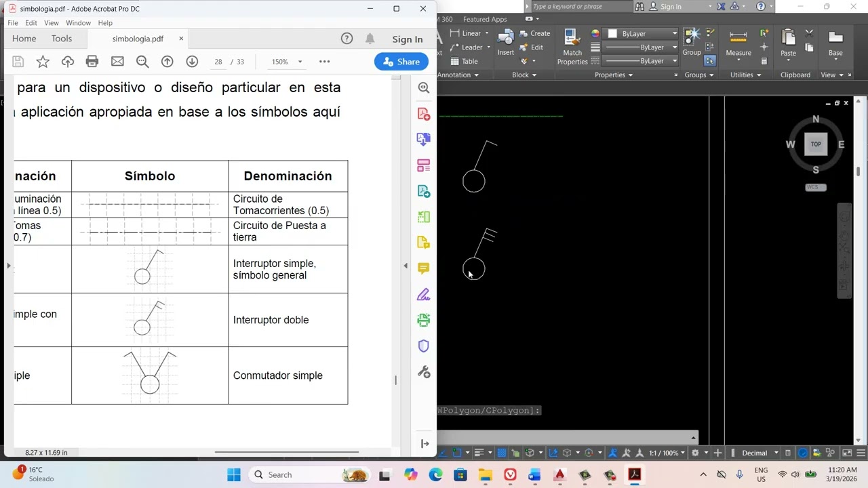Image resolution: width=868 pixels, height=488 pixels.
Task: Toggle Transparency display in AutoCAD status bar
Action: [502, 453]
